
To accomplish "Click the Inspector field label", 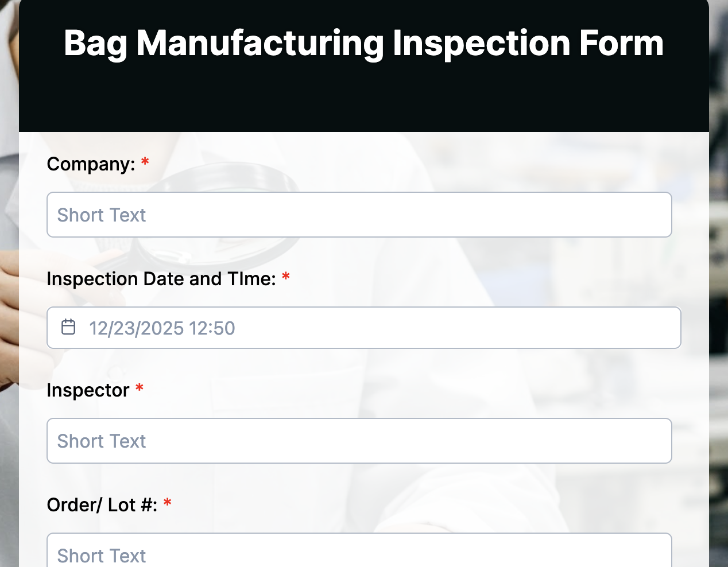I will tap(87, 390).
